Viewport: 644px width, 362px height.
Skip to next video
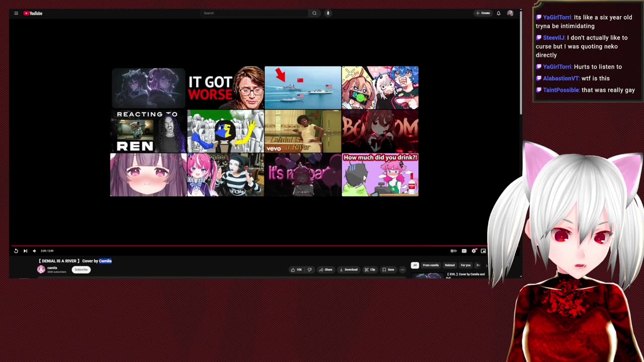[25, 251]
